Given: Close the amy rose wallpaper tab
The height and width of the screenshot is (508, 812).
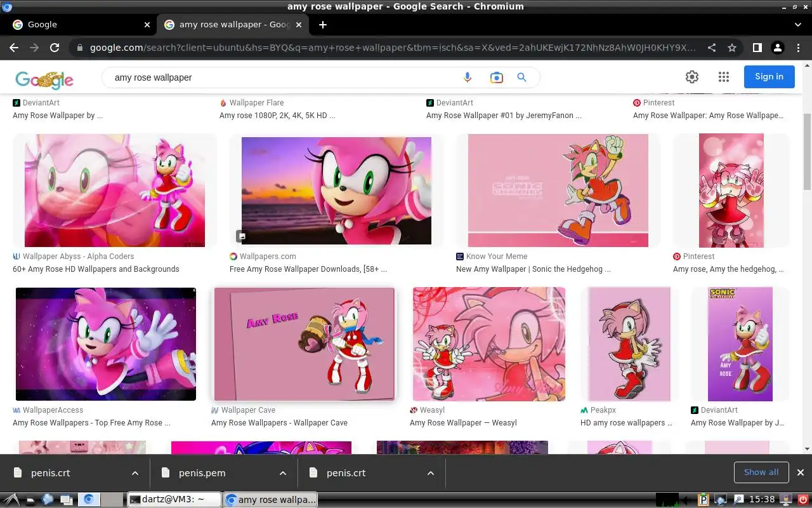Looking at the screenshot, I should (x=299, y=25).
